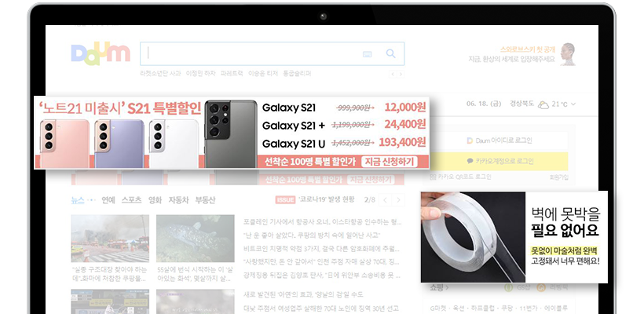Open the fire scene news thumbnail
The height and width of the screenshot is (314, 644).
click(x=110, y=239)
